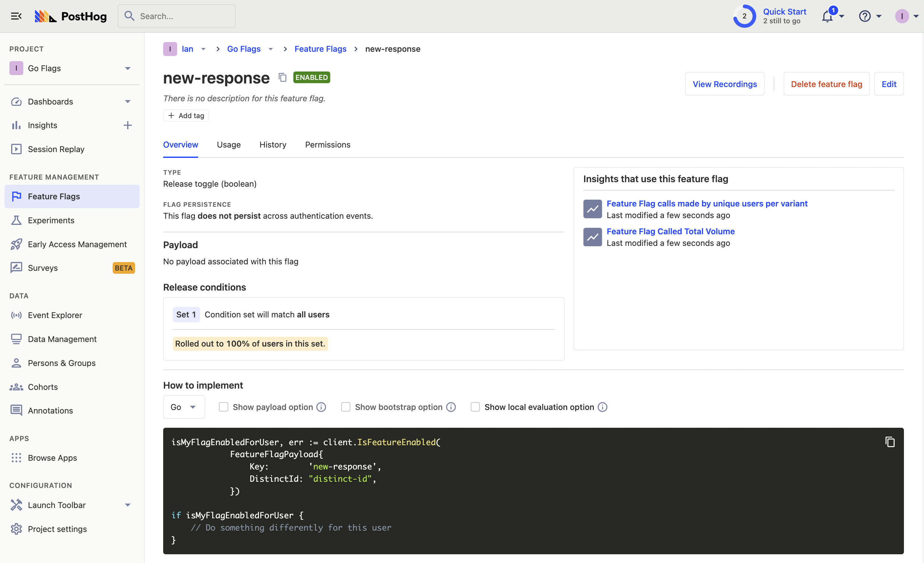Open the help question mark menu

865,17
